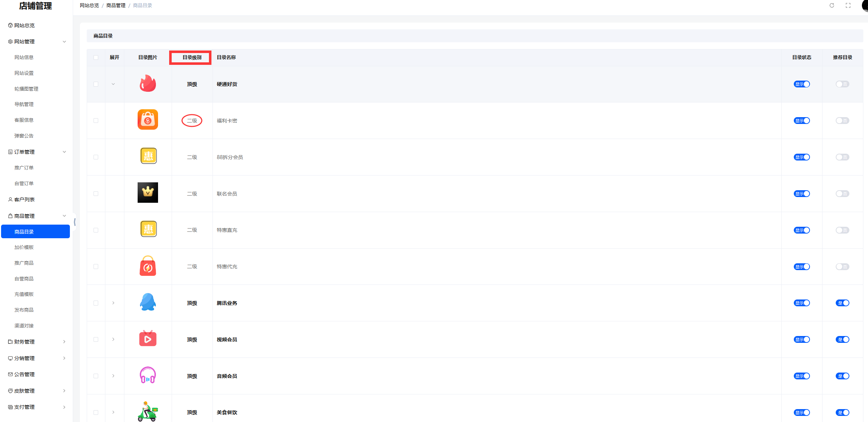This screenshot has height=422, width=868.
Task: Tick the checkbox for 腾讯业务 row
Action: (x=96, y=303)
